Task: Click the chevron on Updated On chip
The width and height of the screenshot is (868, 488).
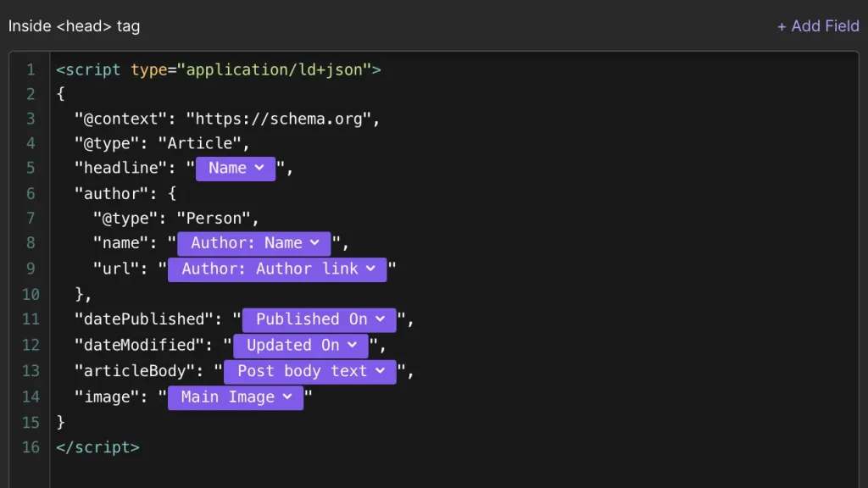Action: point(352,345)
